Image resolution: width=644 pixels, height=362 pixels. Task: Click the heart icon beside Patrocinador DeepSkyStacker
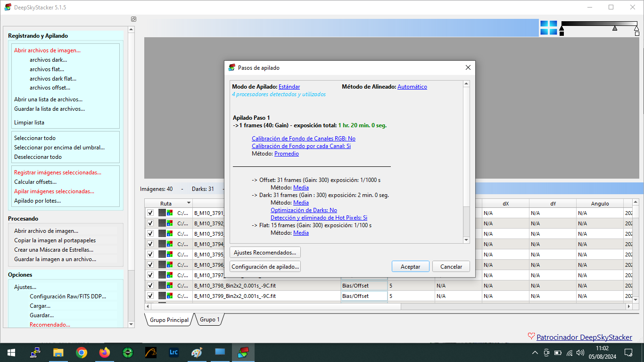(531, 337)
